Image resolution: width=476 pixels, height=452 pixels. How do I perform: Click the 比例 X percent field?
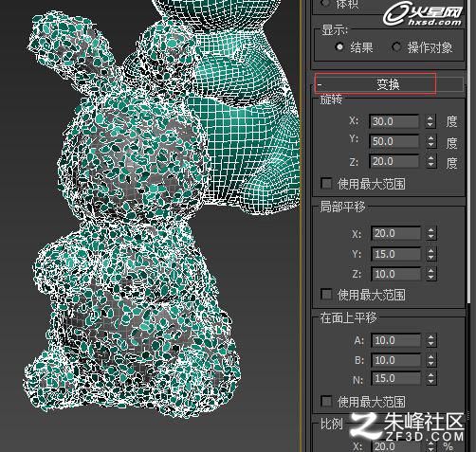[396, 446]
